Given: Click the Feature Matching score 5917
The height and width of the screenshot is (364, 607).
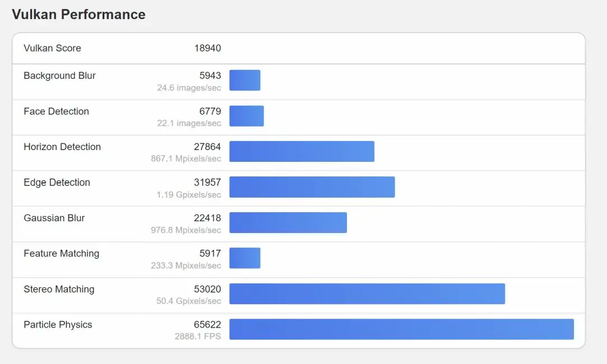Looking at the screenshot, I should click(210, 253).
